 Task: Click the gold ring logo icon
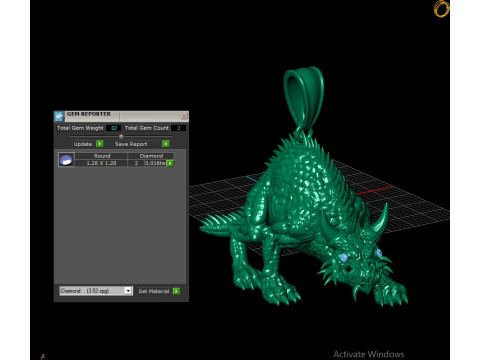[441, 9]
